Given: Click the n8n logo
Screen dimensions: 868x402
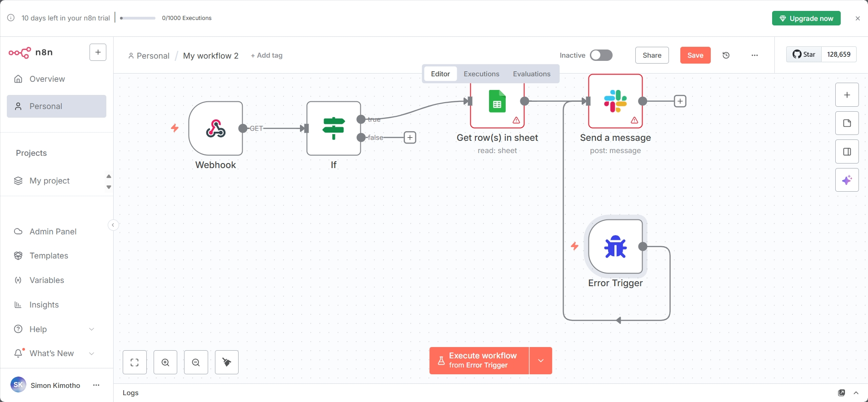Looking at the screenshot, I should tap(30, 52).
